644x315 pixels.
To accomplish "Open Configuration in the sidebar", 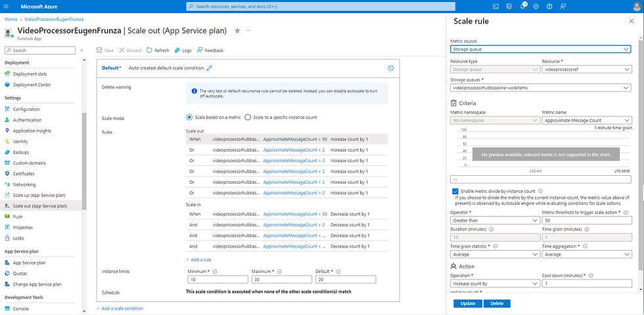I will pyautogui.click(x=26, y=110).
